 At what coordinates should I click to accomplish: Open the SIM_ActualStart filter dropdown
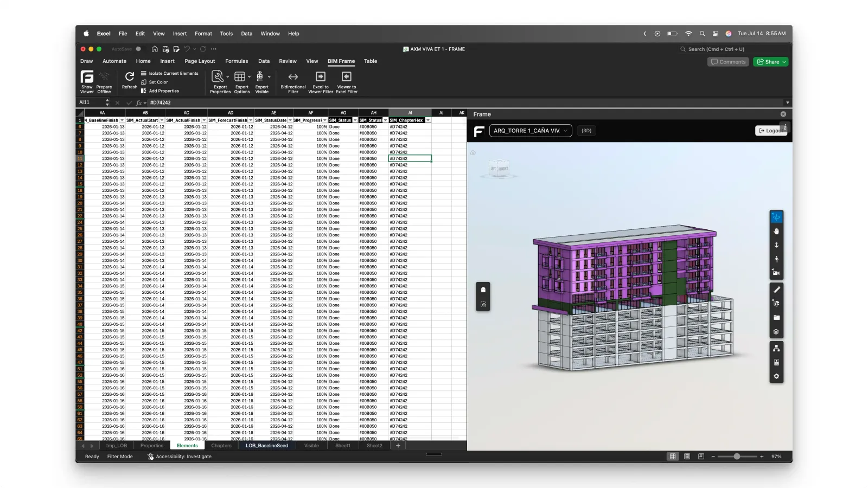pos(162,120)
